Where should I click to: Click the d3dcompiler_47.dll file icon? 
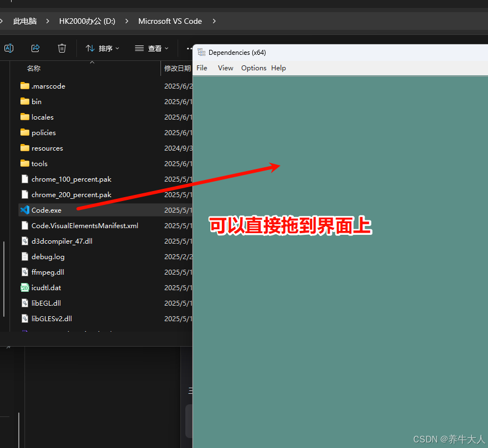point(25,241)
